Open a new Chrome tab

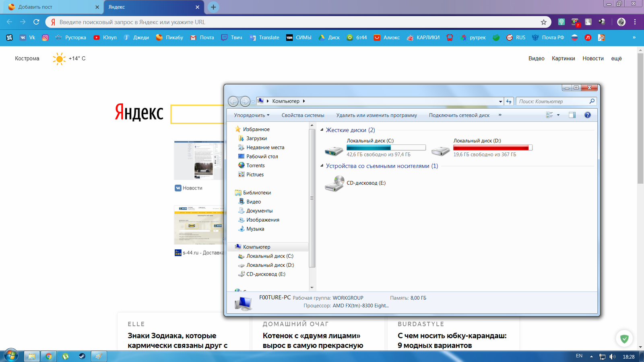pos(213,7)
